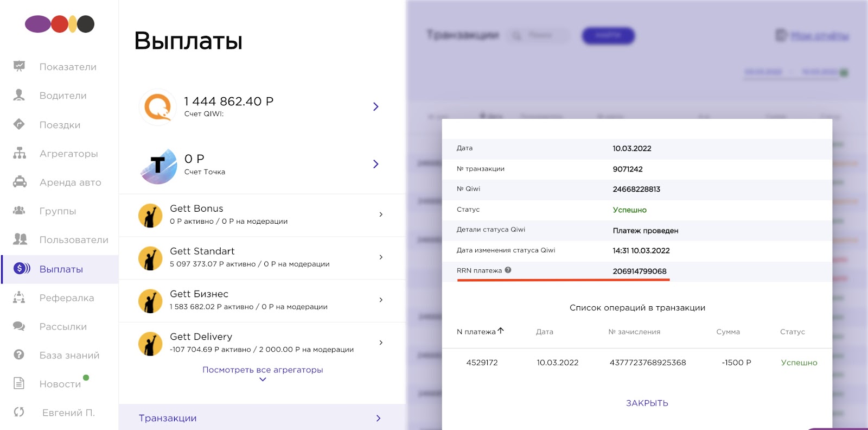
Task: Open Новости in the sidebar
Action: (x=60, y=384)
